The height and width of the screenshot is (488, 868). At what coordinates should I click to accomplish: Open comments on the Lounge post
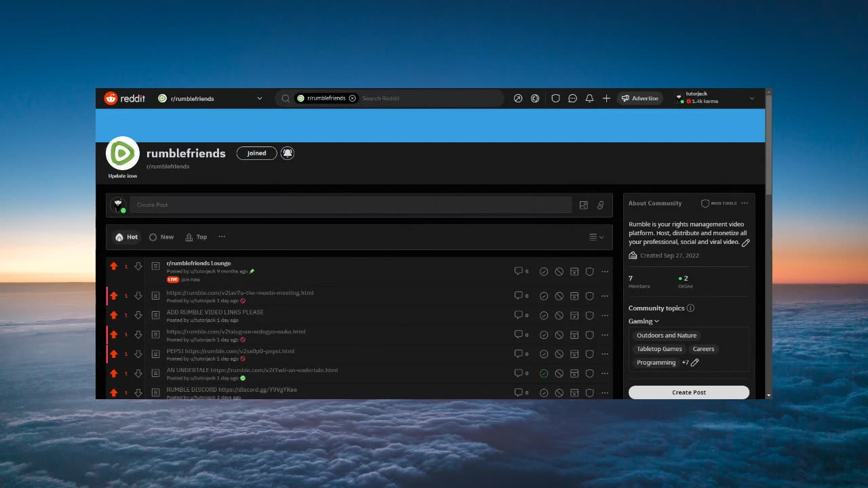[521, 271]
